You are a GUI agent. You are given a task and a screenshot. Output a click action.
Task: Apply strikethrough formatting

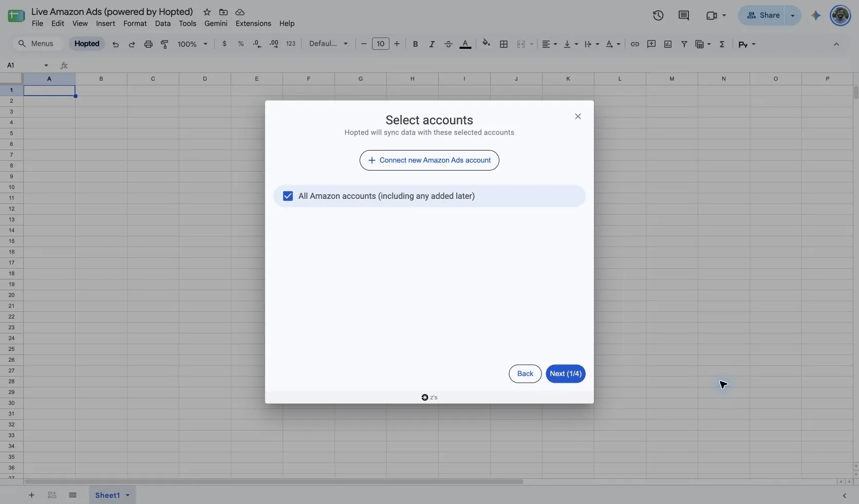(x=448, y=44)
